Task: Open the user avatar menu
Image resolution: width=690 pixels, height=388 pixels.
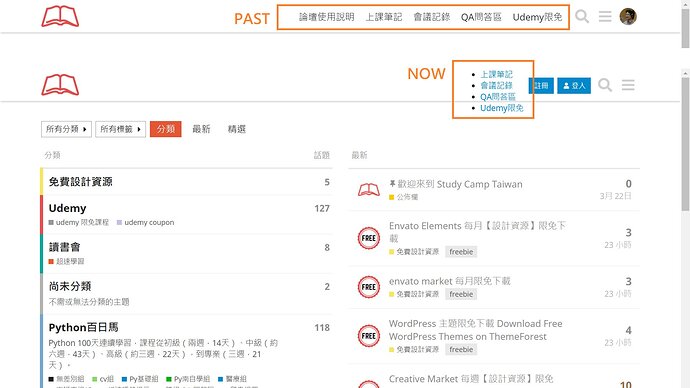Action: pos(628,17)
